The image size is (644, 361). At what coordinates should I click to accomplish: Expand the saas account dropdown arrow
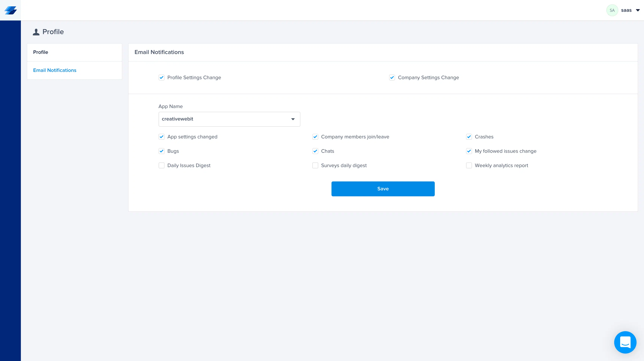[638, 10]
